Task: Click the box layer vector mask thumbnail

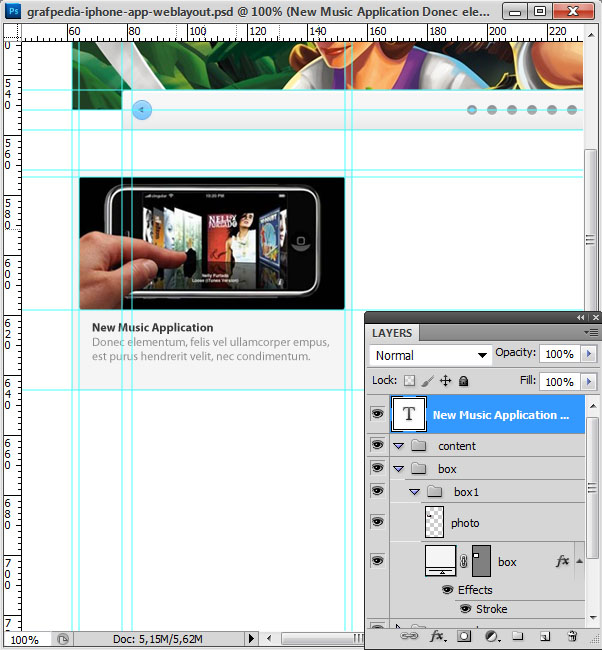Action: coord(481,561)
